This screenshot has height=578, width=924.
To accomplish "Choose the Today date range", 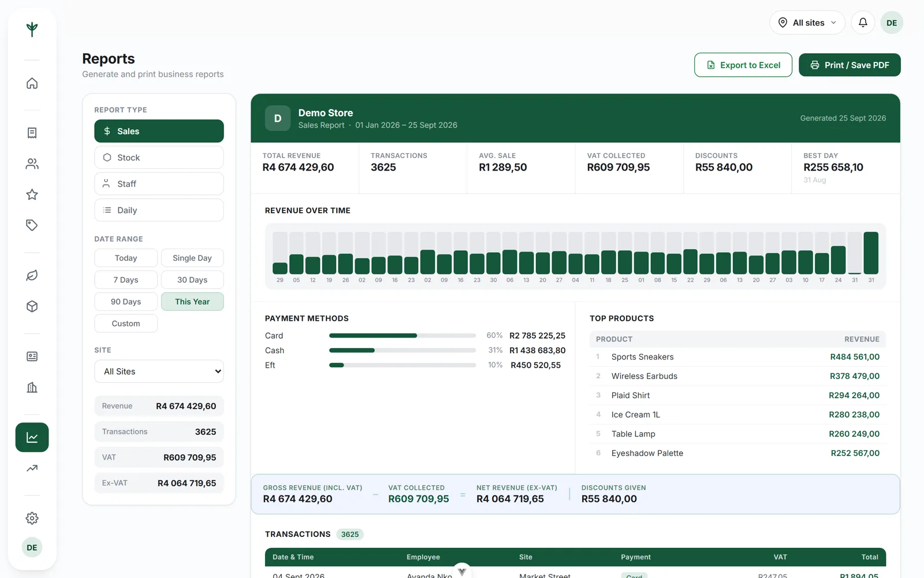I will tap(126, 258).
